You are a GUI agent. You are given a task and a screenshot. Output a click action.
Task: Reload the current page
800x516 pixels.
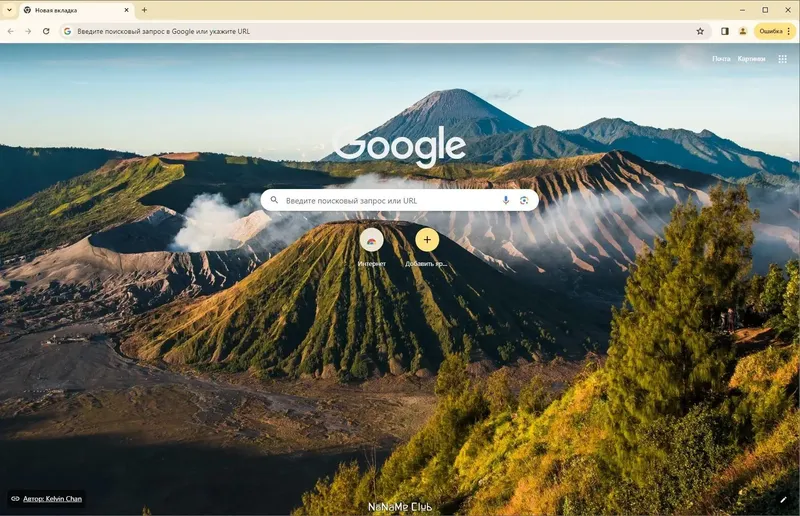coord(46,31)
